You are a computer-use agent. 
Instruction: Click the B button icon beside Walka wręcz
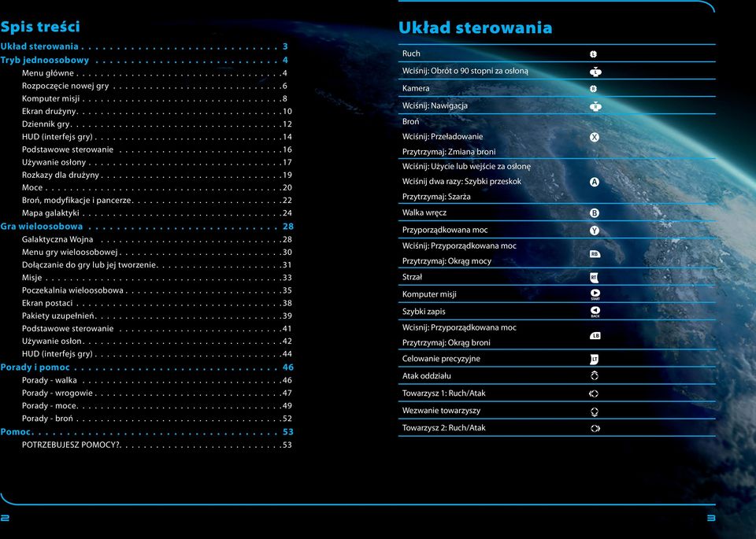pyautogui.click(x=595, y=213)
